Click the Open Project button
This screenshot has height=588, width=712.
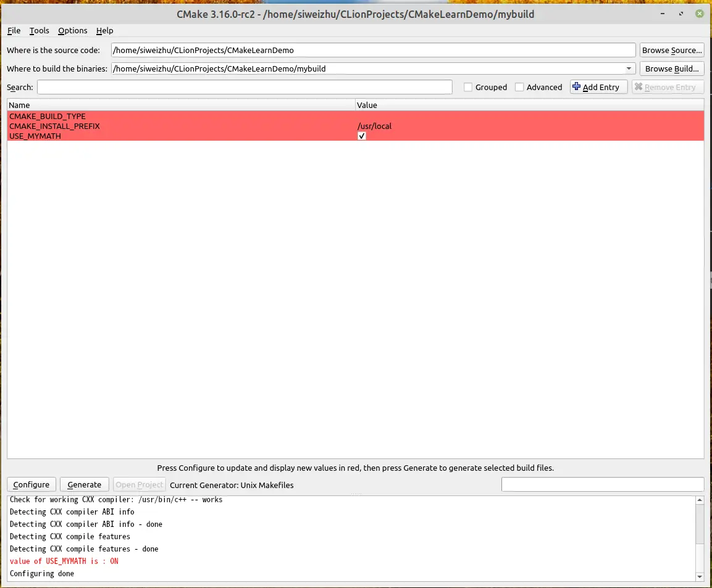140,484
